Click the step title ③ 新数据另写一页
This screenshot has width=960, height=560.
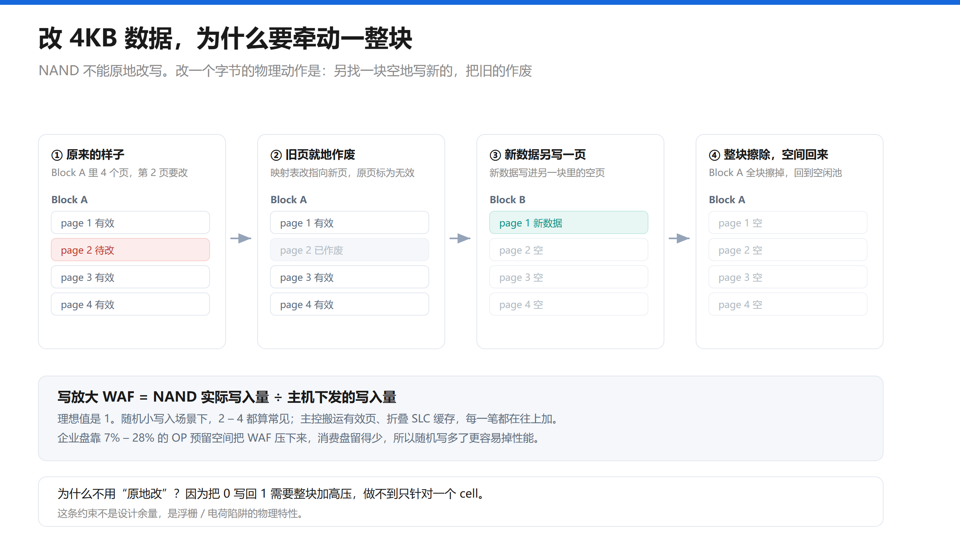tap(538, 154)
